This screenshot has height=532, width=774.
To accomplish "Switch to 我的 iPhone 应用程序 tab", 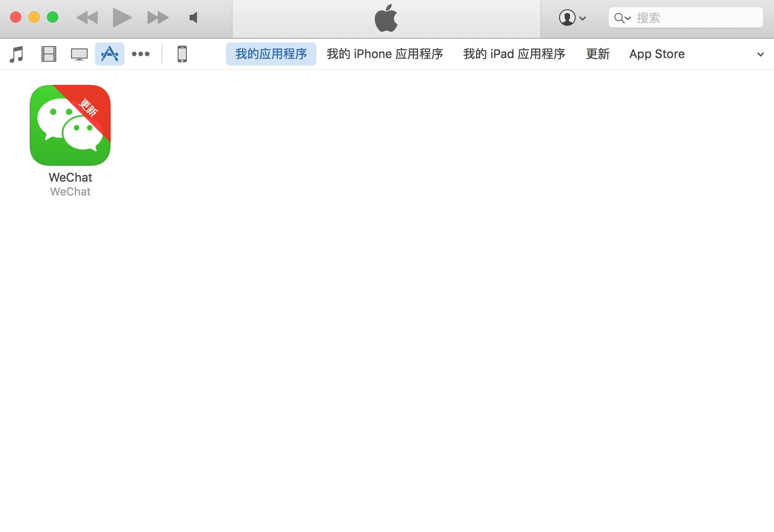I will pyautogui.click(x=385, y=54).
